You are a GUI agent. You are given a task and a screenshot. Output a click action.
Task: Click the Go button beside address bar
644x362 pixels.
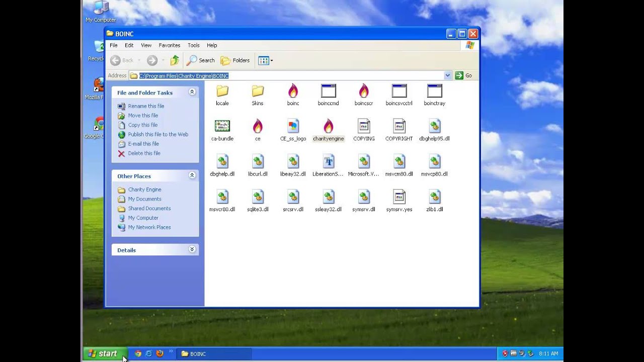[463, 75]
